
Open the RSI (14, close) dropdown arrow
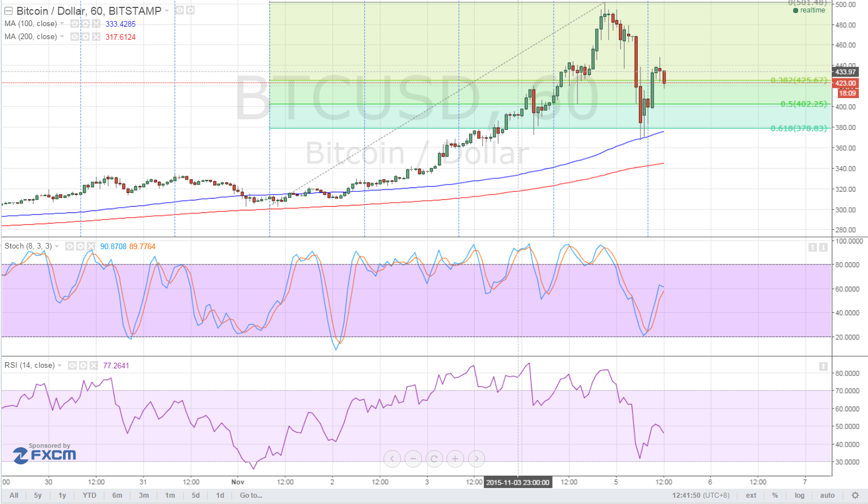click(x=60, y=366)
